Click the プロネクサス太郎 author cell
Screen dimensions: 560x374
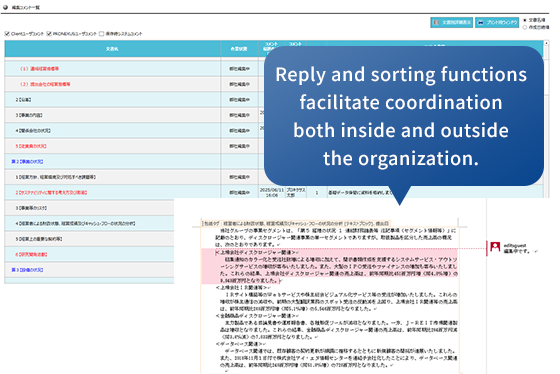296,193
